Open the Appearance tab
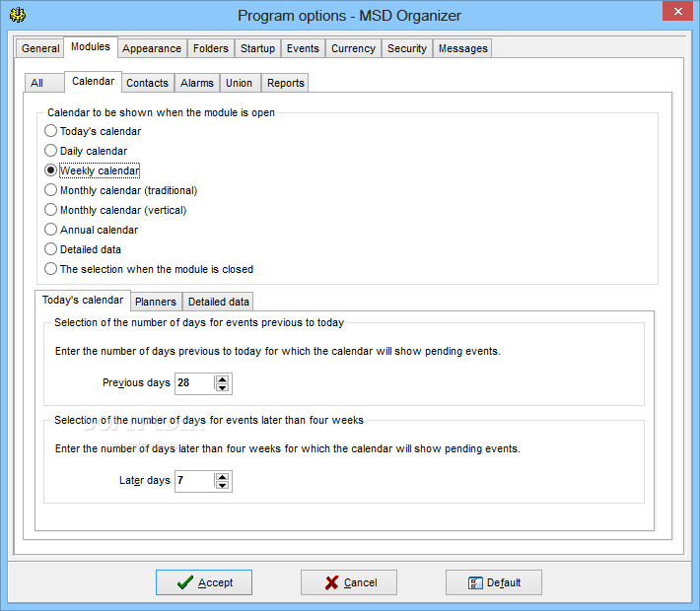Screen dimensions: 700x611 click(152, 48)
